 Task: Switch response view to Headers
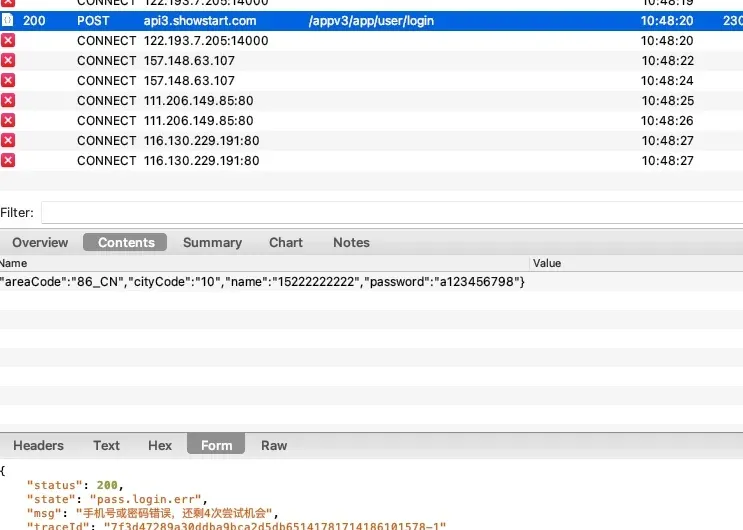coord(38,445)
